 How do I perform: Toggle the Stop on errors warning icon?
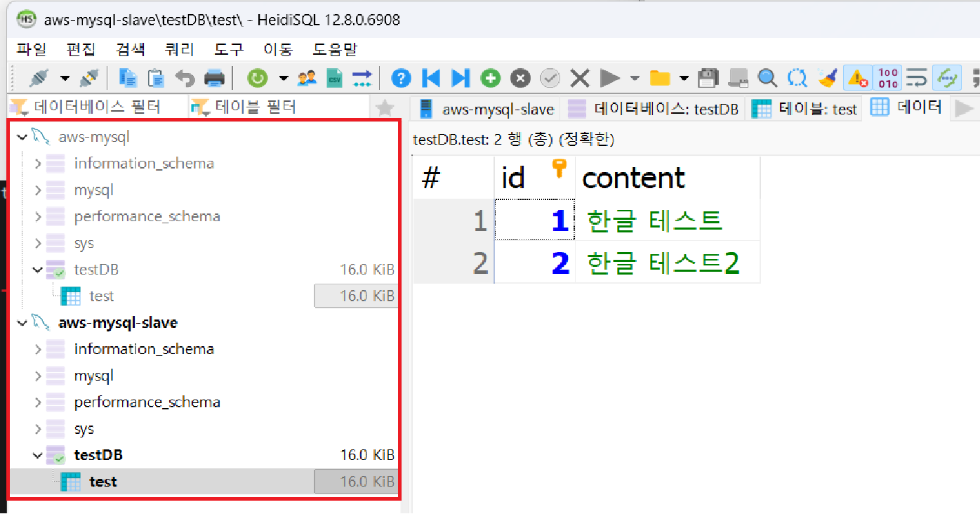point(857,77)
